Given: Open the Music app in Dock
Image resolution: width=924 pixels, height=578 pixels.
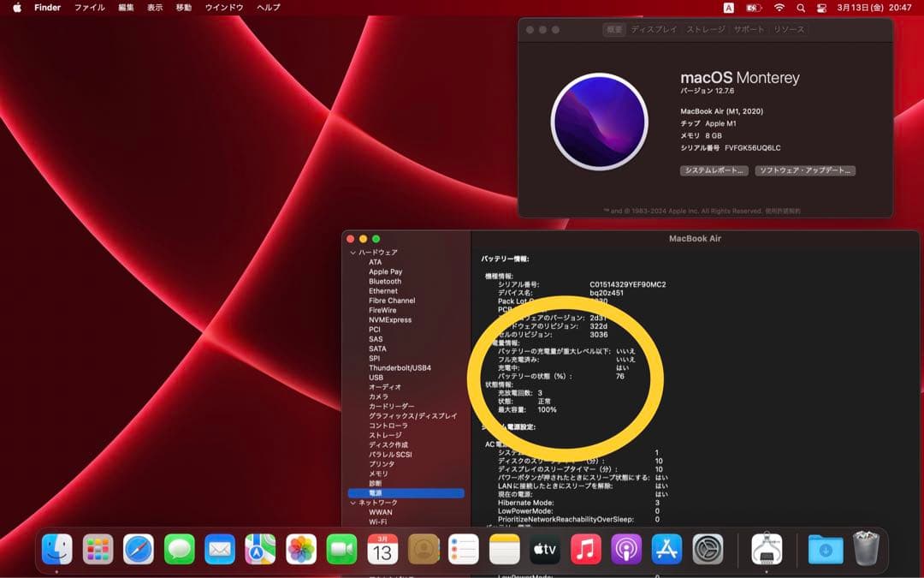Looking at the screenshot, I should pos(586,549).
